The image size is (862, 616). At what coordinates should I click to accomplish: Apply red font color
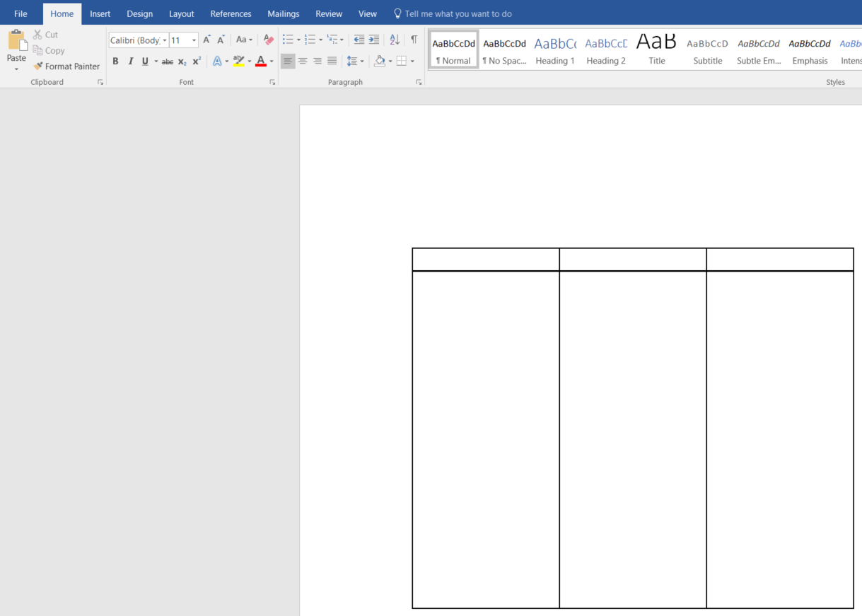tap(261, 62)
